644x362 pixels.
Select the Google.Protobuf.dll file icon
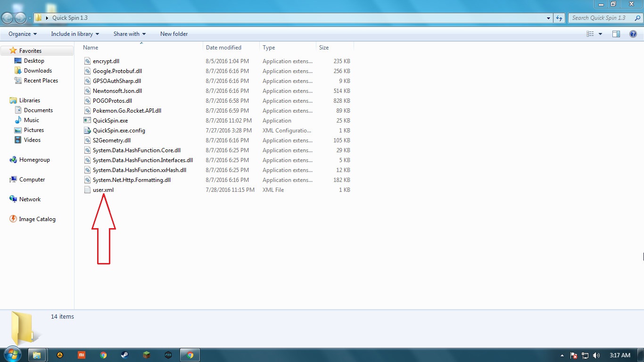click(87, 71)
